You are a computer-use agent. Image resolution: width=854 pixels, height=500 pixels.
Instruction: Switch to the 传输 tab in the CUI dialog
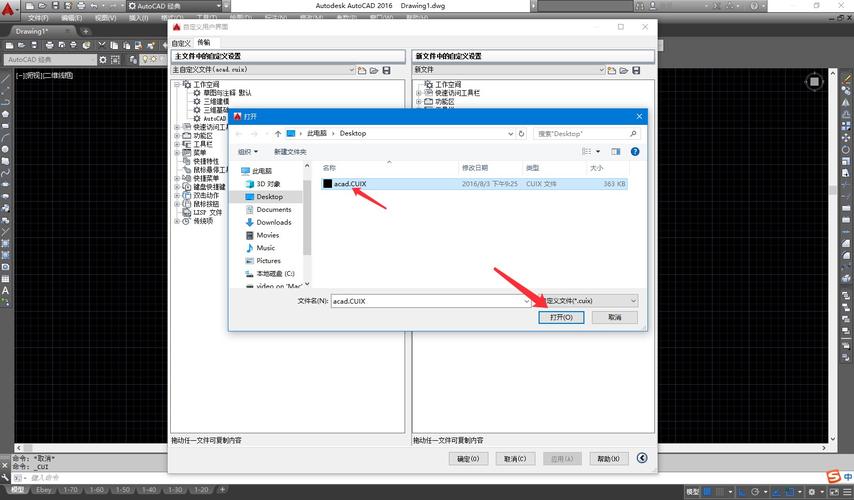(x=204, y=42)
